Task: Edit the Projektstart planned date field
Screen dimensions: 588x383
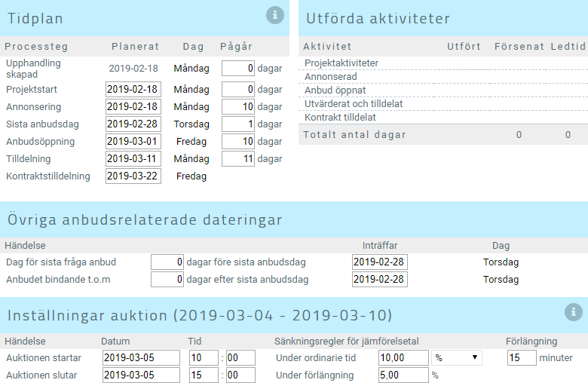Action: click(133, 89)
